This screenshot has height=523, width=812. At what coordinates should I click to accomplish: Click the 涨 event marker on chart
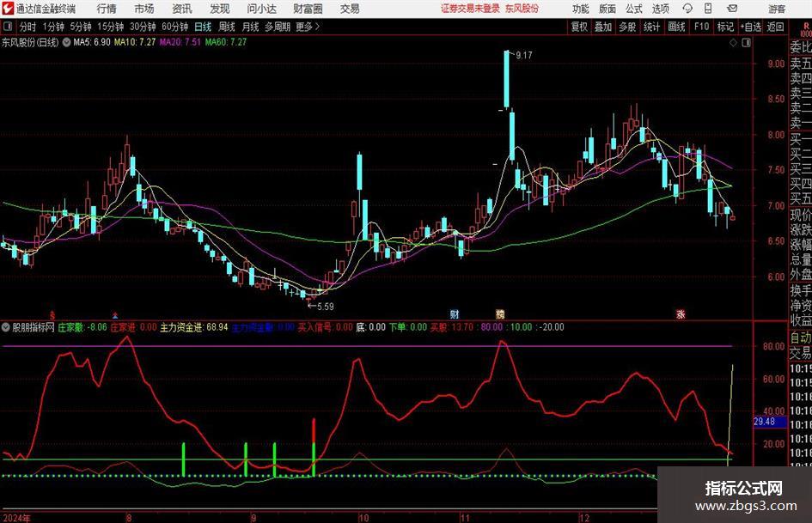click(x=681, y=313)
